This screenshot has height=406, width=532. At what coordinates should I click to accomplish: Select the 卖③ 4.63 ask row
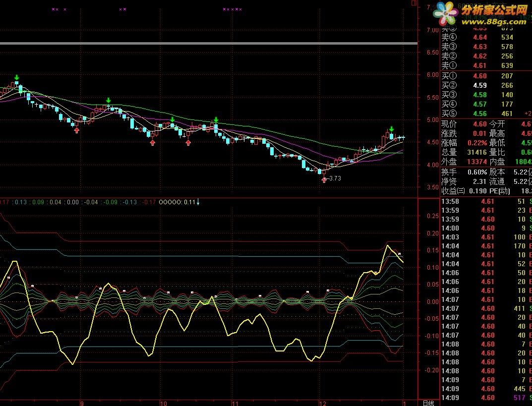pos(486,47)
